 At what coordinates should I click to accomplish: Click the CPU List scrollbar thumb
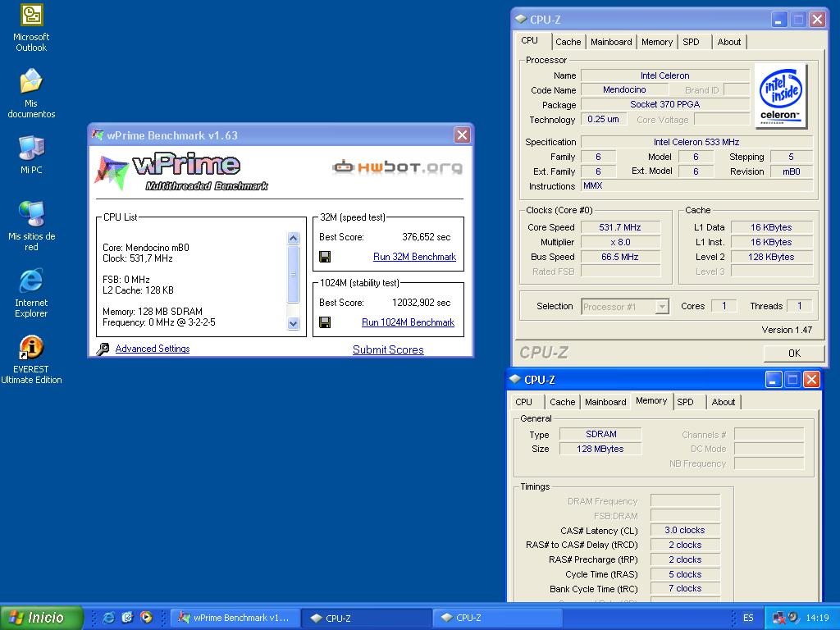pos(293,274)
